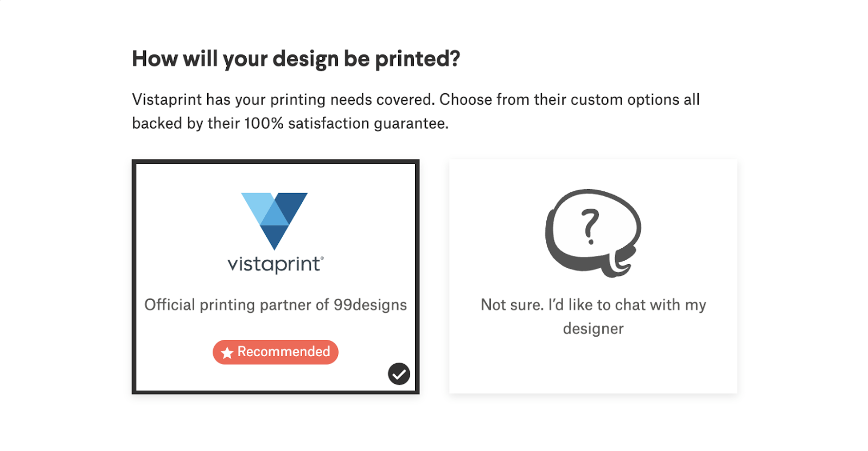The image size is (868, 451).
Task: Click the "How will your design be printed?" heading
Action: coord(296,59)
